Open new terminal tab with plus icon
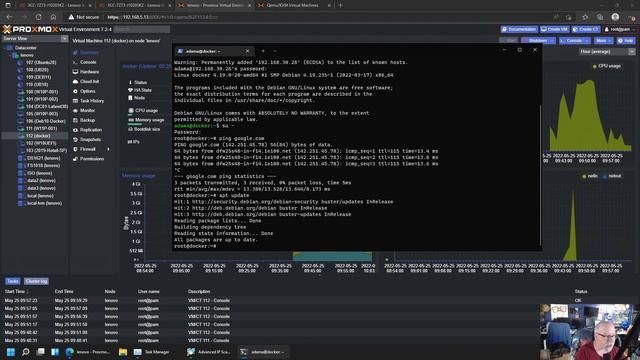640x360 pixels. [263, 51]
